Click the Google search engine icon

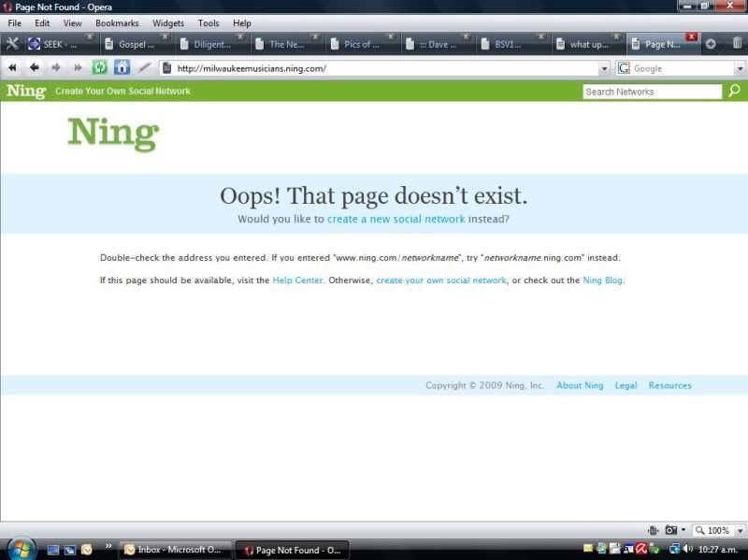click(x=624, y=68)
